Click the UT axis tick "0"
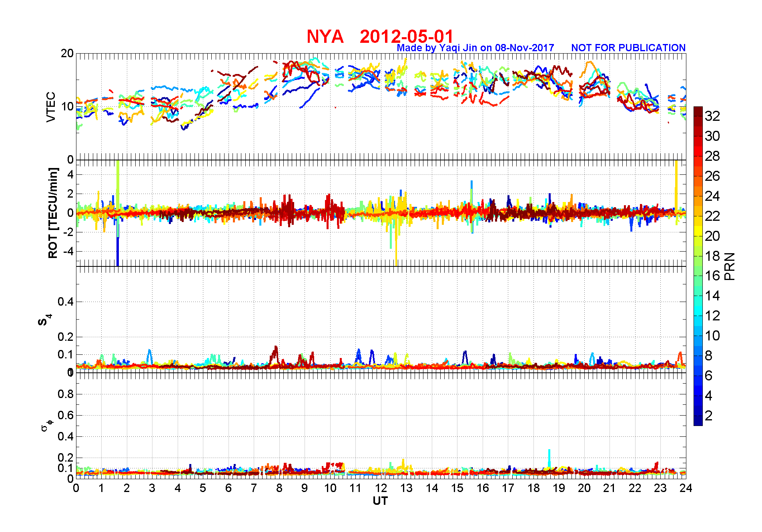Image resolution: width=762 pixels, height=532 pixels. click(x=76, y=488)
